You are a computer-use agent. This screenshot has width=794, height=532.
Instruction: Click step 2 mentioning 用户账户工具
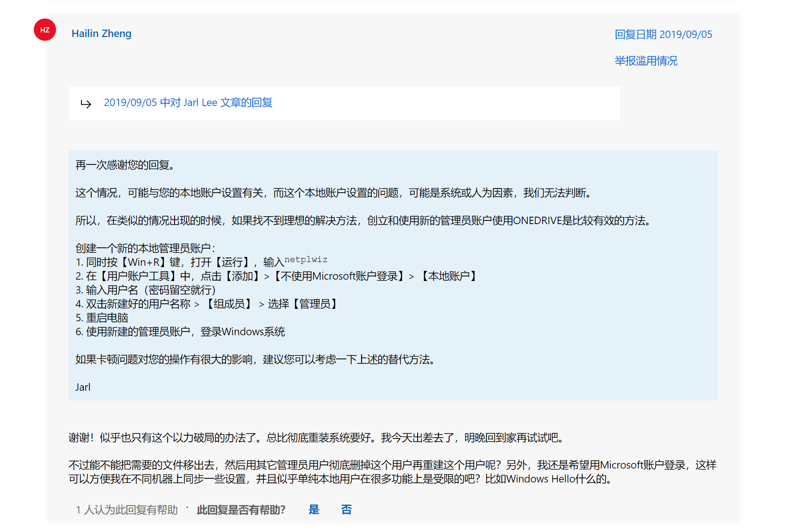[x=276, y=276]
